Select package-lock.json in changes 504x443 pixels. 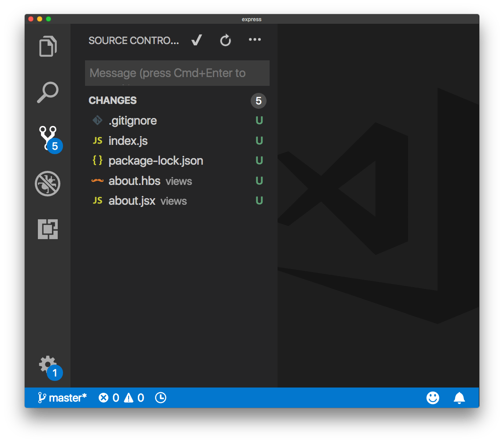coord(156,161)
